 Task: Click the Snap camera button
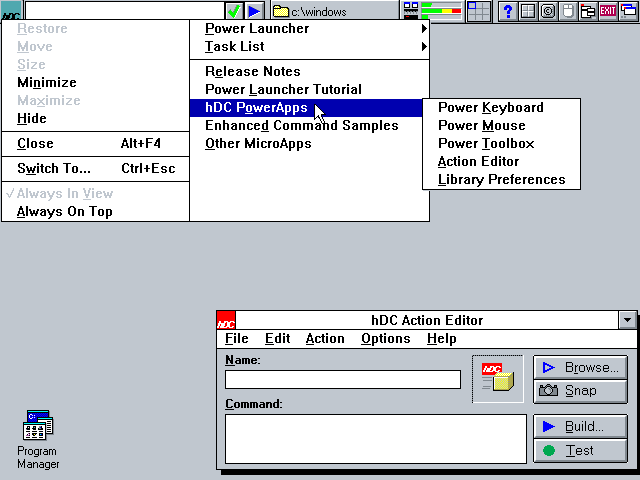[x=580, y=391]
